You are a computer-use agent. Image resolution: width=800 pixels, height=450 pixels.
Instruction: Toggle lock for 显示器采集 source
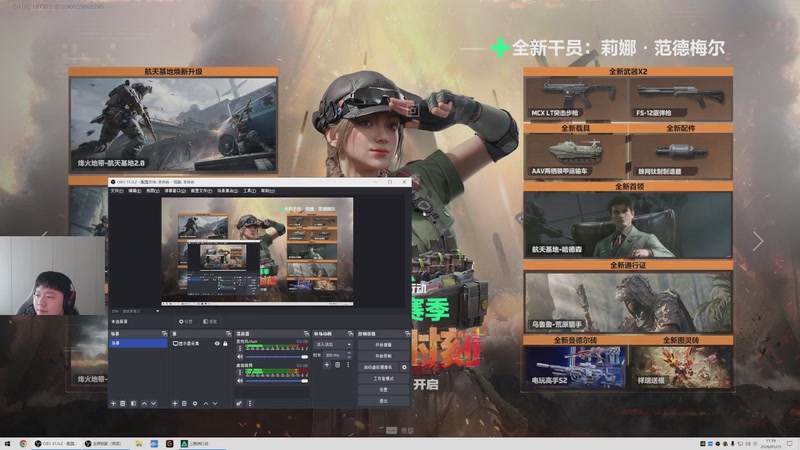(225, 343)
